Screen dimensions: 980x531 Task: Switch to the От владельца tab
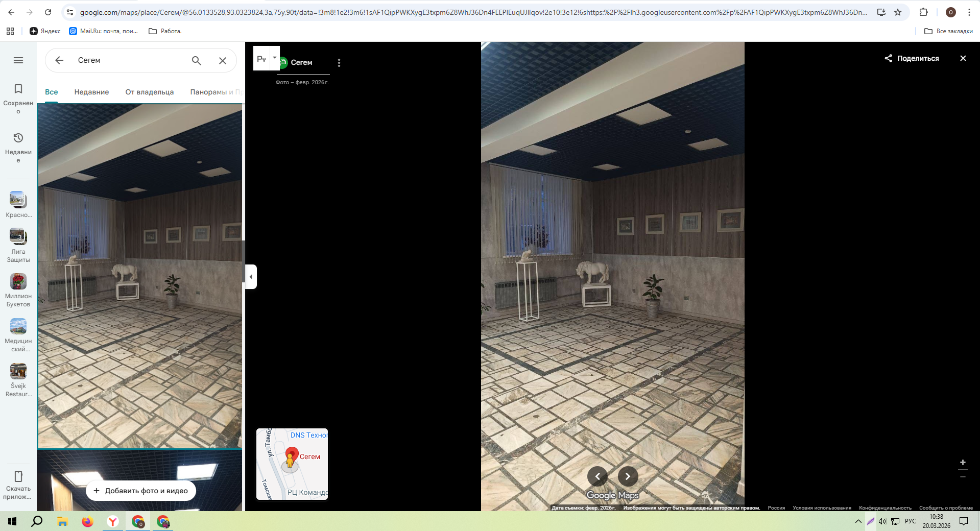[150, 92]
